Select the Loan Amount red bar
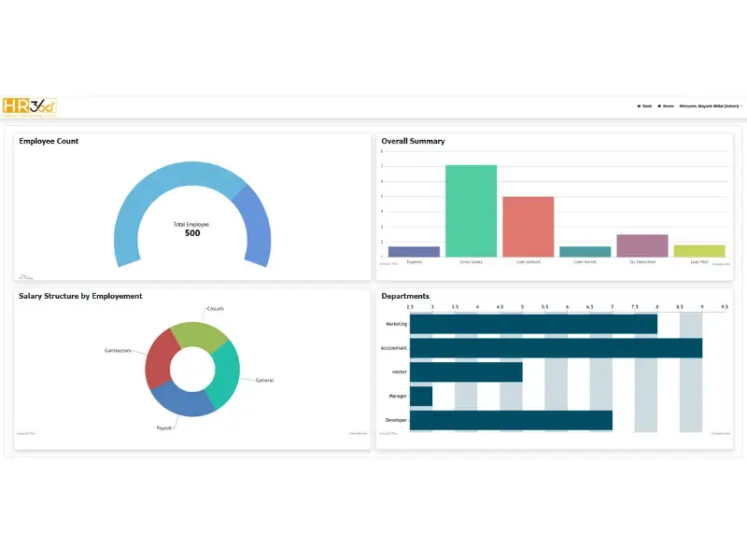This screenshot has height=560, width=747. [528, 227]
